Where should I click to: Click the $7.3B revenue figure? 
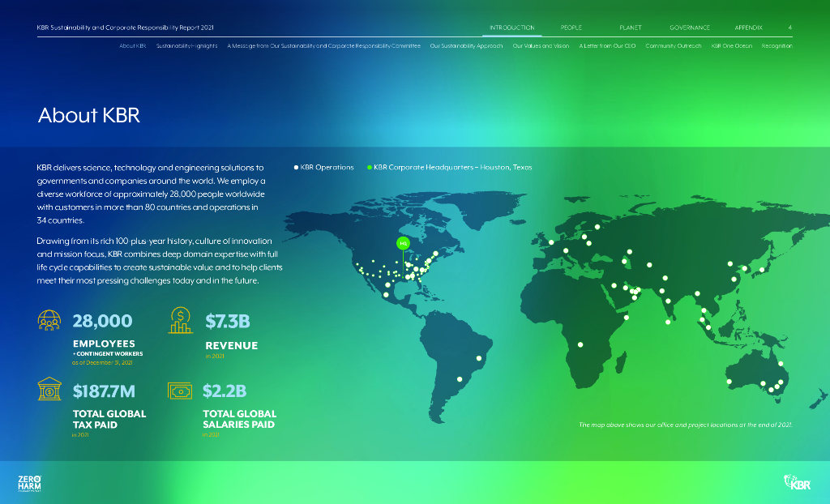pyautogui.click(x=228, y=322)
